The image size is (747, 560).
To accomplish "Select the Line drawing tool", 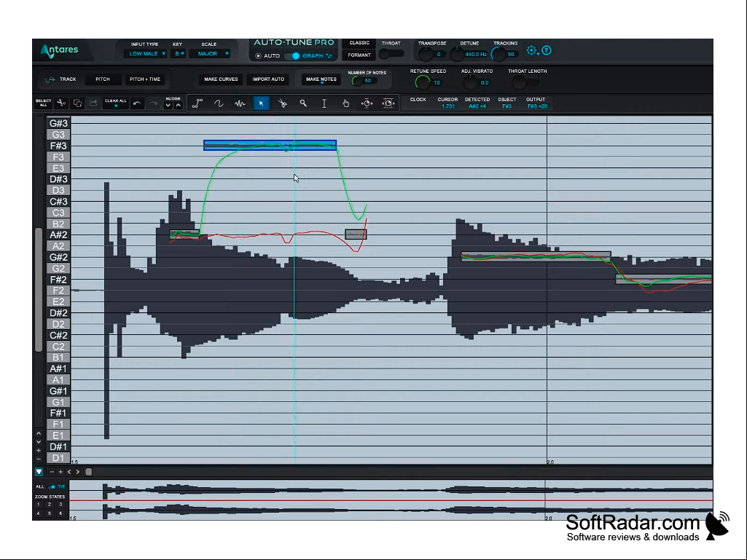I will (x=197, y=103).
